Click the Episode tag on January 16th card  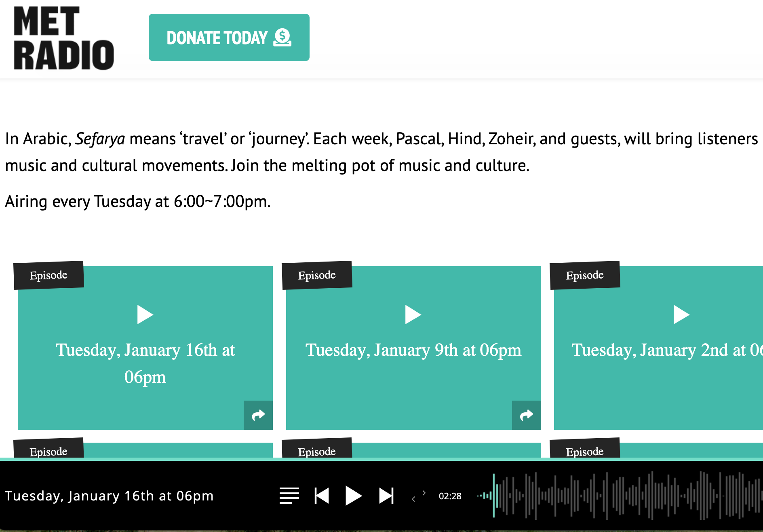coord(48,275)
